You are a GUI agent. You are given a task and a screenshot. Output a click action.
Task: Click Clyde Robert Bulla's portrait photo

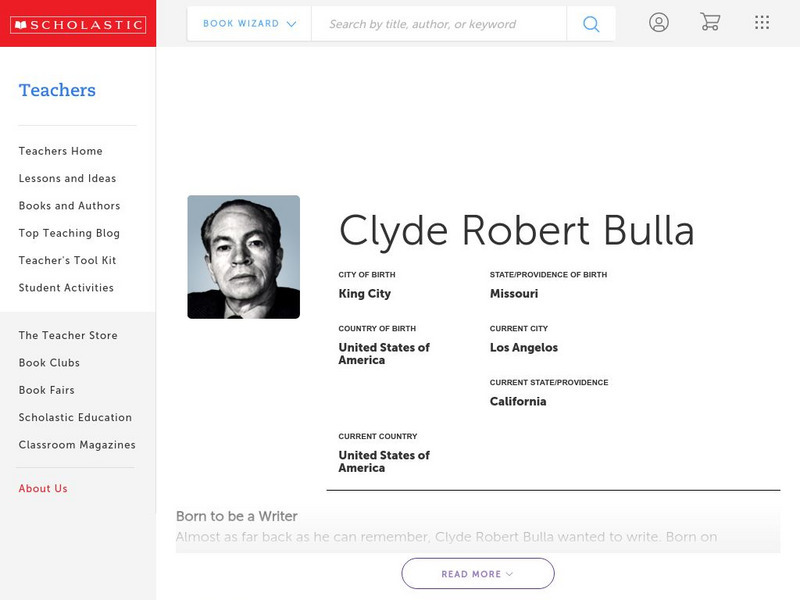pos(243,256)
